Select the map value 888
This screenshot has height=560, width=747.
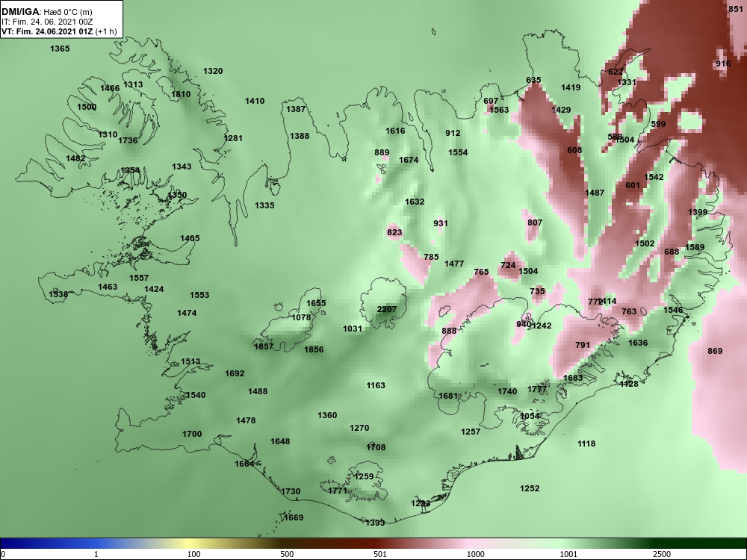click(x=449, y=331)
